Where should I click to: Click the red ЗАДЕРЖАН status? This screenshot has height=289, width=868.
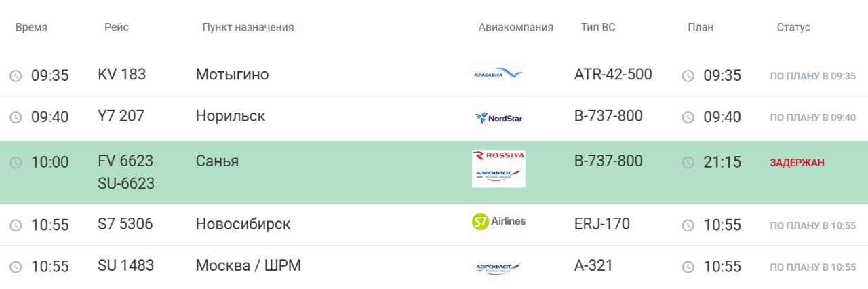click(797, 163)
